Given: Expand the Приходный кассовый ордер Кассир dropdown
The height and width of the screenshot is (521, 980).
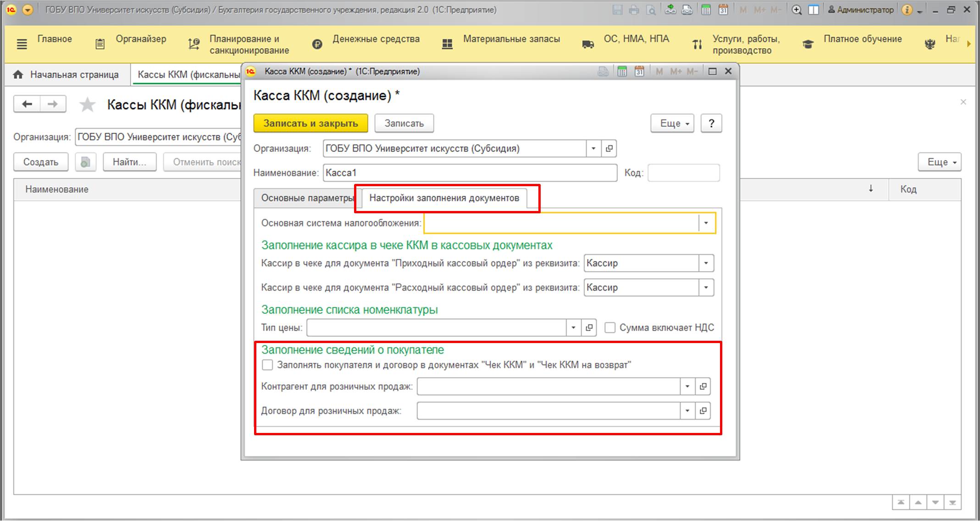Looking at the screenshot, I should tap(706, 263).
